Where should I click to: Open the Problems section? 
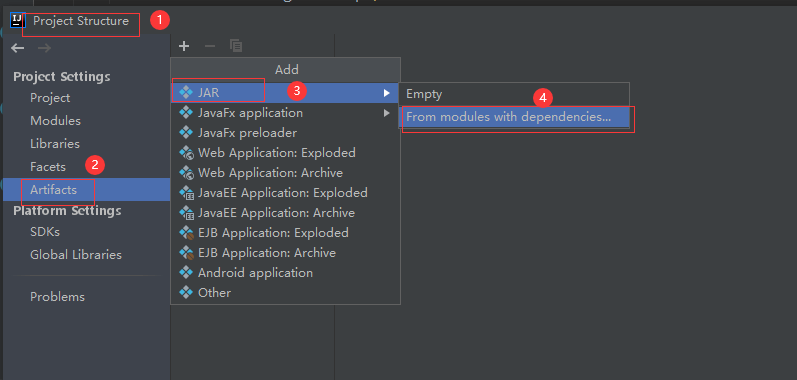pos(57,297)
